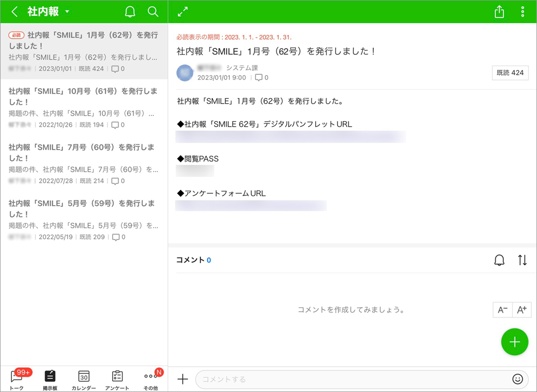This screenshot has width=537, height=392.
Task: Open the three-dot more options menu
Action: coord(523,12)
